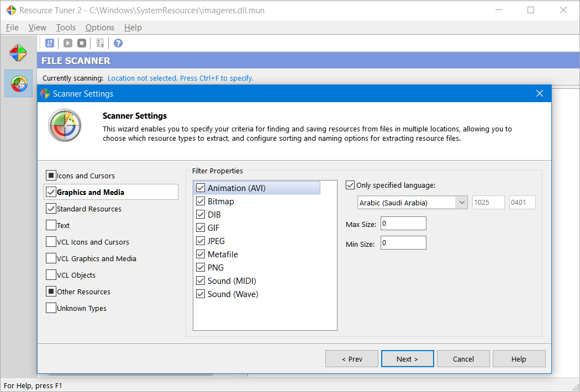Uncheck Only specified language option
Screen dimensions: 580x392
[351, 185]
